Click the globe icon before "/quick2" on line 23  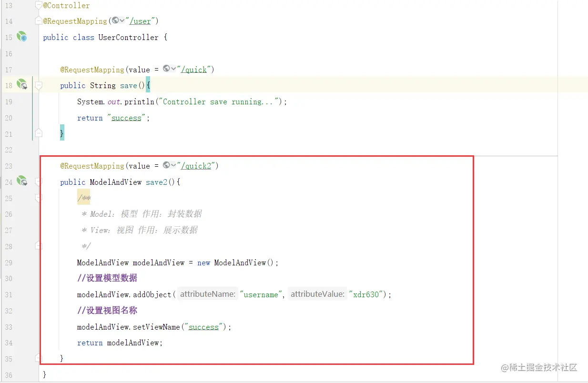coord(166,165)
